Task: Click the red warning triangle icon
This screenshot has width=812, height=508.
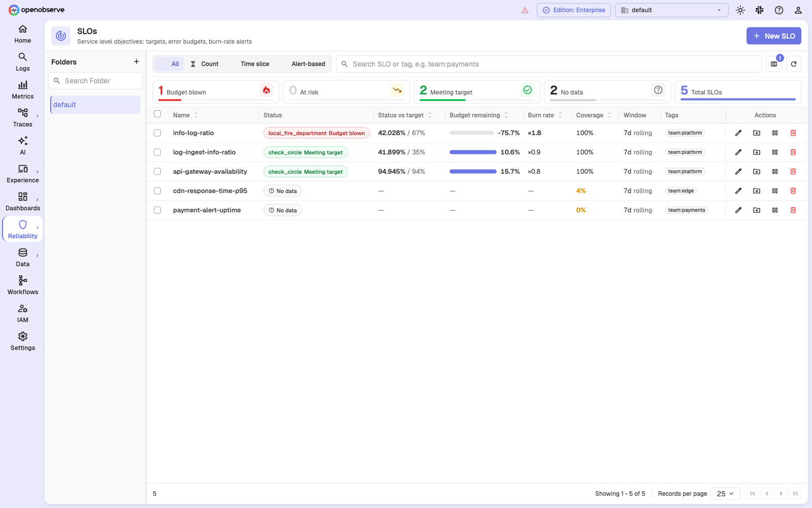Action: (x=525, y=10)
